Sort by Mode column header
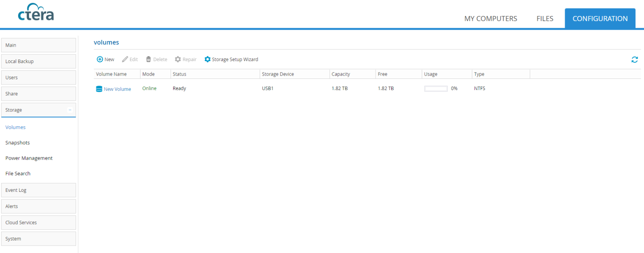This screenshot has width=644, height=253. coord(155,74)
